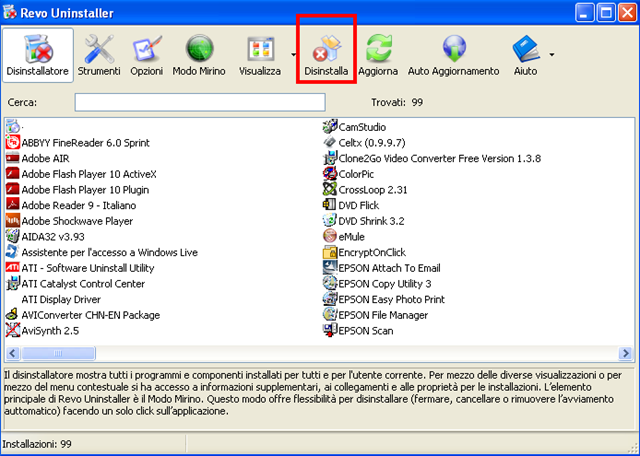640x456 pixels.
Task: Select the AIDA32 v3.93 icon
Action: coord(12,236)
